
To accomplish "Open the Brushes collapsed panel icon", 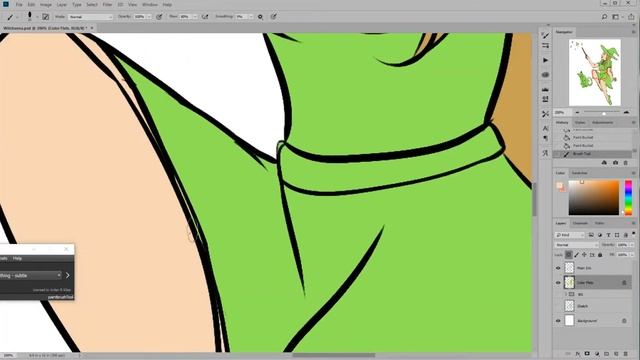I will (545, 46).
